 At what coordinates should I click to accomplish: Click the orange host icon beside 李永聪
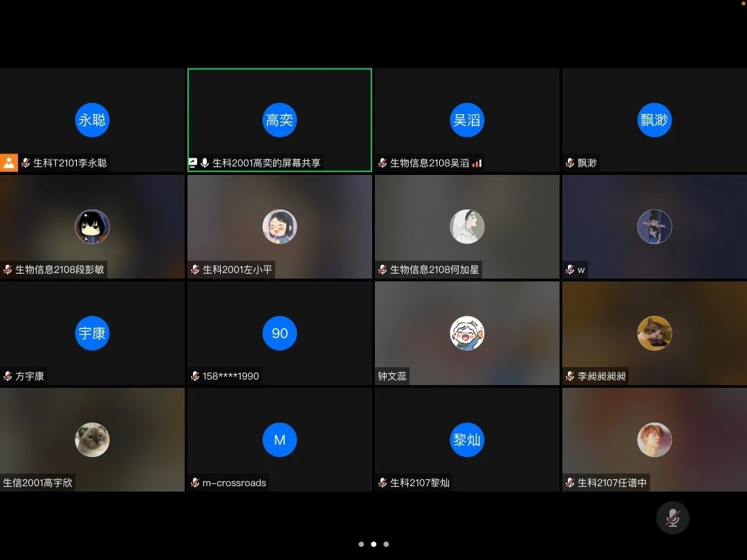8,163
